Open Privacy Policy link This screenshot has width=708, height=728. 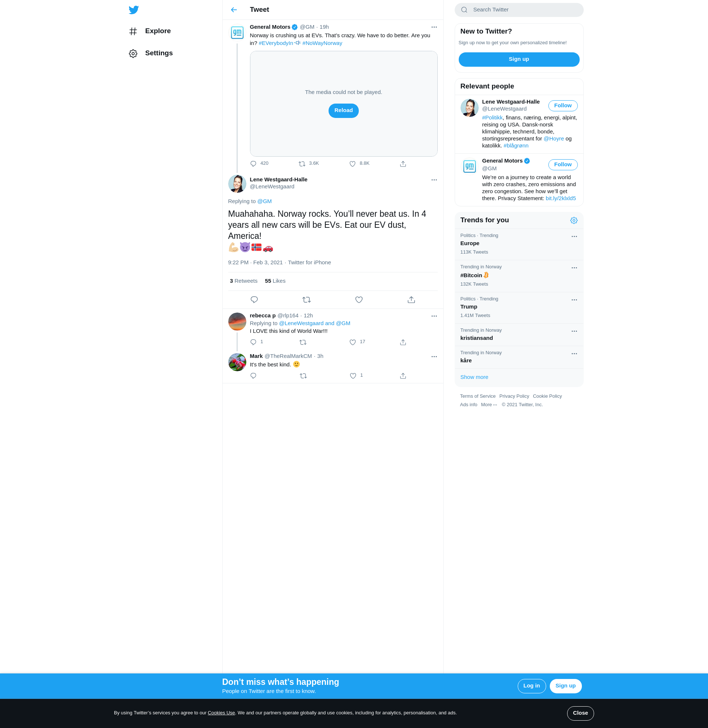click(514, 396)
